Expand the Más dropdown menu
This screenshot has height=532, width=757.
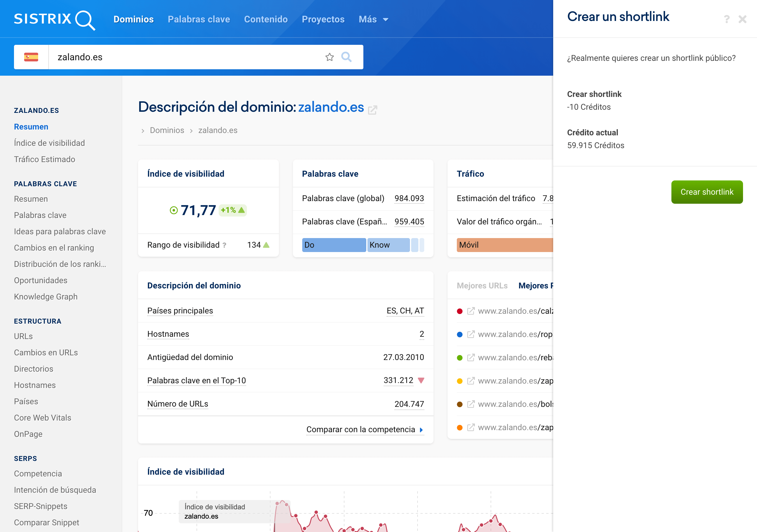tap(373, 19)
